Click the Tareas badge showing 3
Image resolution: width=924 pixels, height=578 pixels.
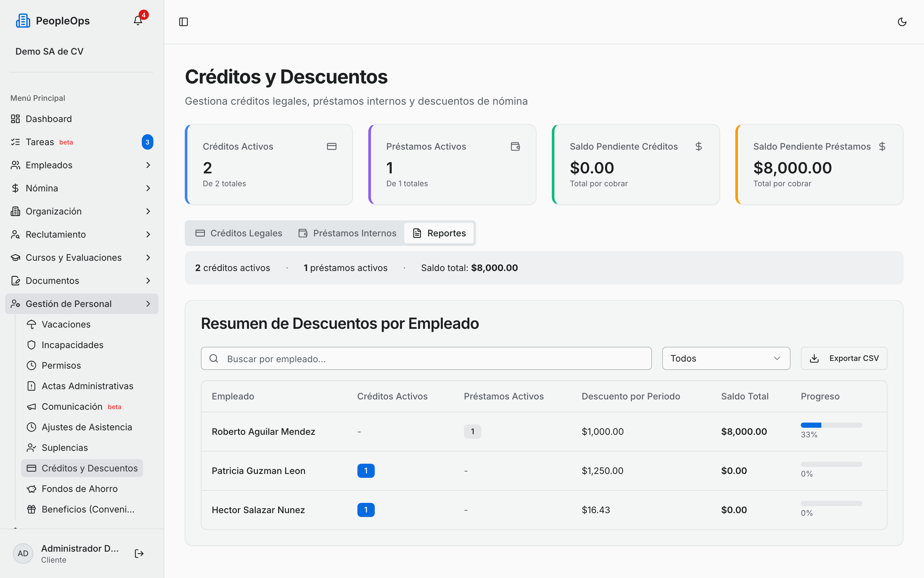click(147, 142)
